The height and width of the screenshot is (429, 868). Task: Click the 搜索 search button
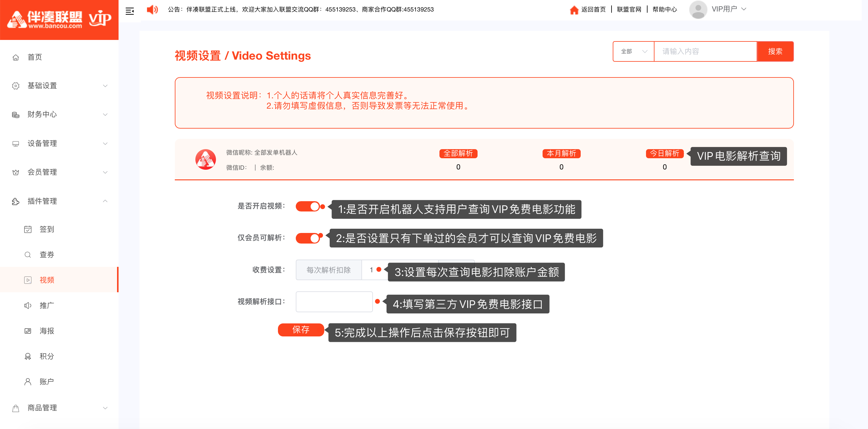click(775, 51)
